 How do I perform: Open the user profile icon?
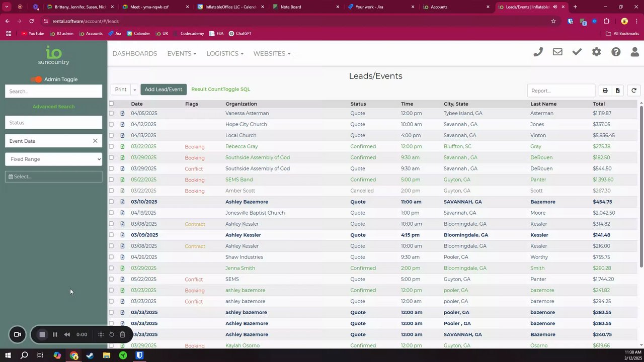pos(635,52)
